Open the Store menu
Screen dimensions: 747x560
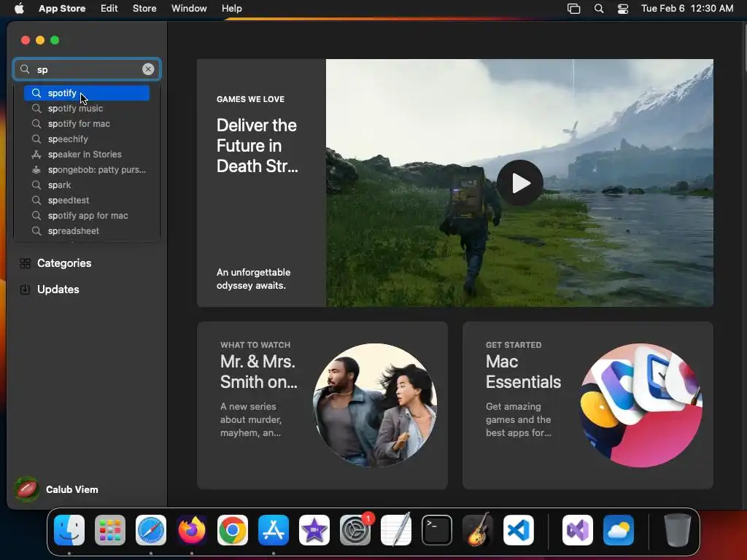(144, 9)
